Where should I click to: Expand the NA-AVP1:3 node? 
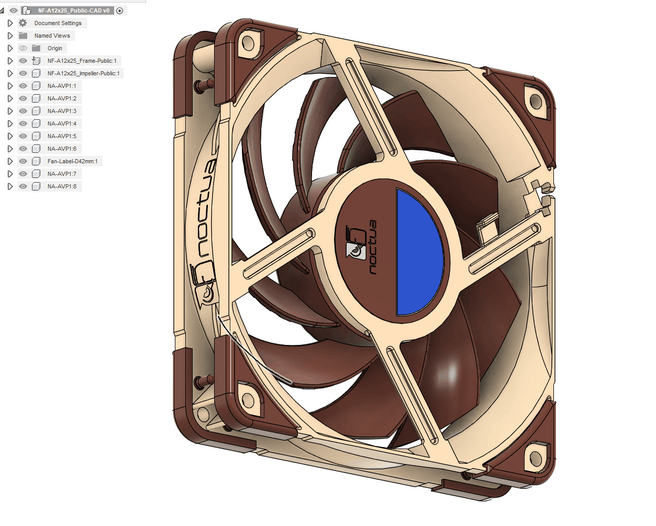point(10,111)
